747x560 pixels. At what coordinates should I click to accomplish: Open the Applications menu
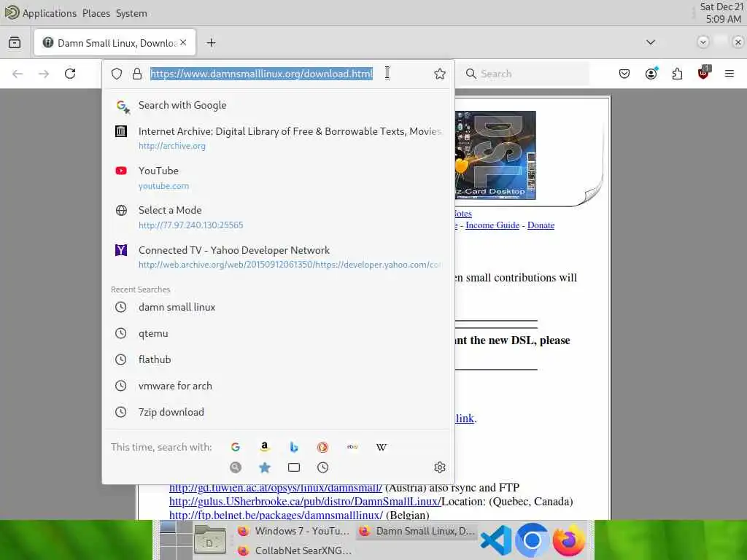[50, 13]
